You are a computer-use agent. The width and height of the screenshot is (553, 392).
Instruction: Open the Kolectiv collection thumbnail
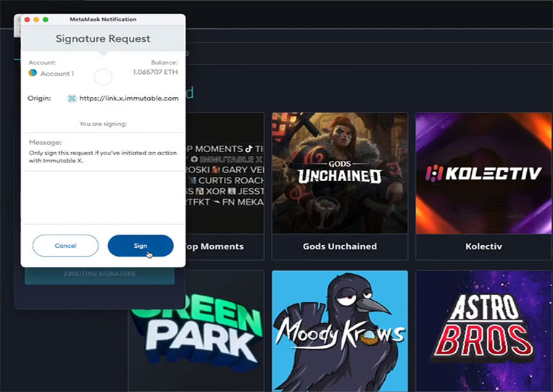484,173
